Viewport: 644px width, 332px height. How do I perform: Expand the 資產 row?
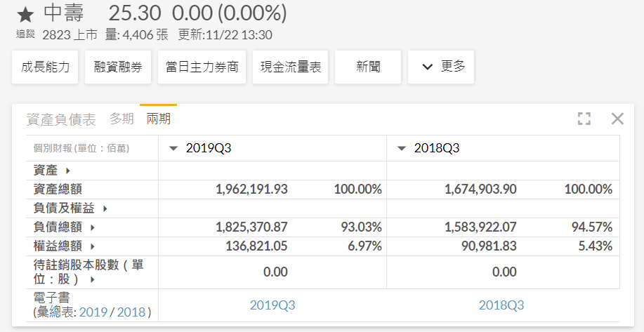click(x=67, y=171)
